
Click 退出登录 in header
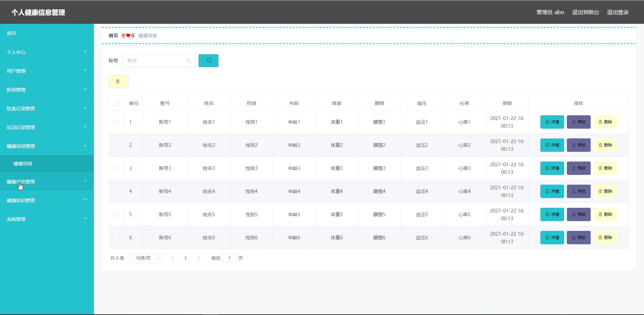coord(618,12)
